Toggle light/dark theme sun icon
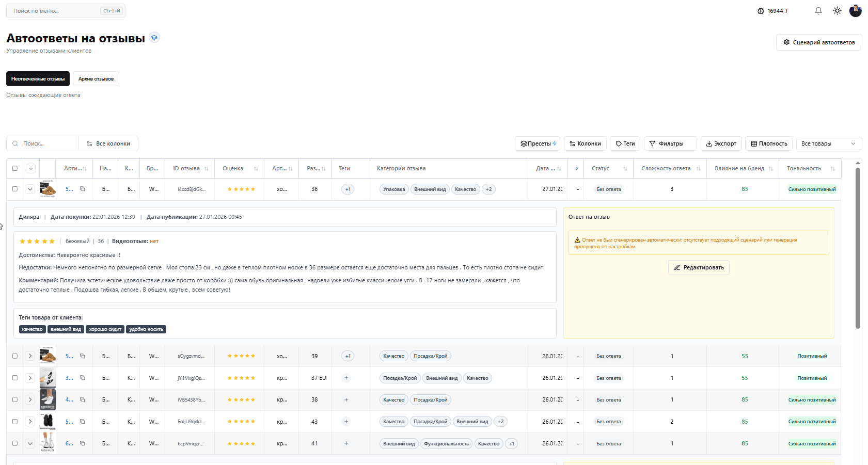Screen dimensions: 868x465 pyautogui.click(x=837, y=11)
